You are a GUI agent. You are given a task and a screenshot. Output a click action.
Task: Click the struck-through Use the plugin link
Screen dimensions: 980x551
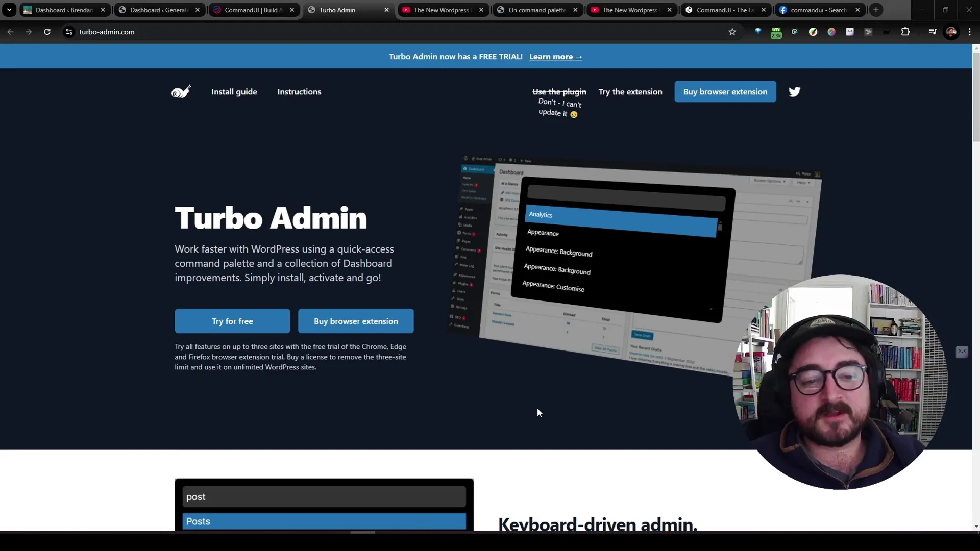pos(559,92)
